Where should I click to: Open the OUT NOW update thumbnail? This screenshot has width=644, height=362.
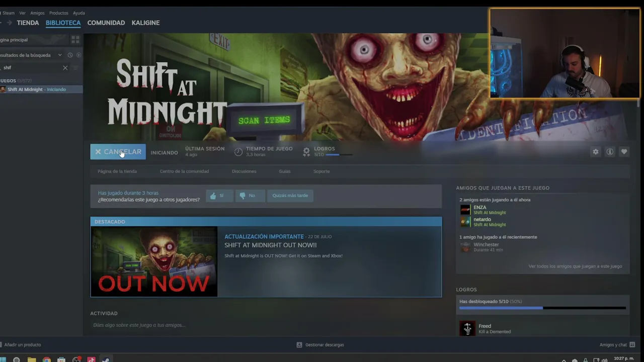[154, 262]
